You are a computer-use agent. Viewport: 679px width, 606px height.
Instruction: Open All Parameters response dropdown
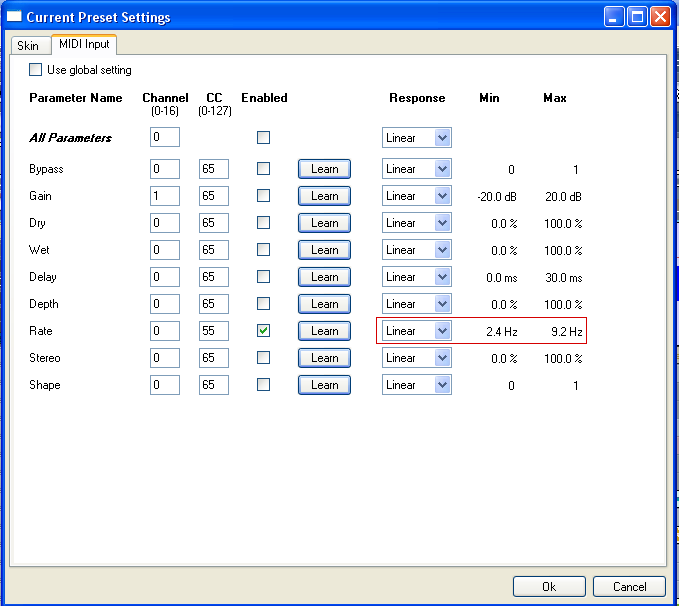[x=417, y=137]
